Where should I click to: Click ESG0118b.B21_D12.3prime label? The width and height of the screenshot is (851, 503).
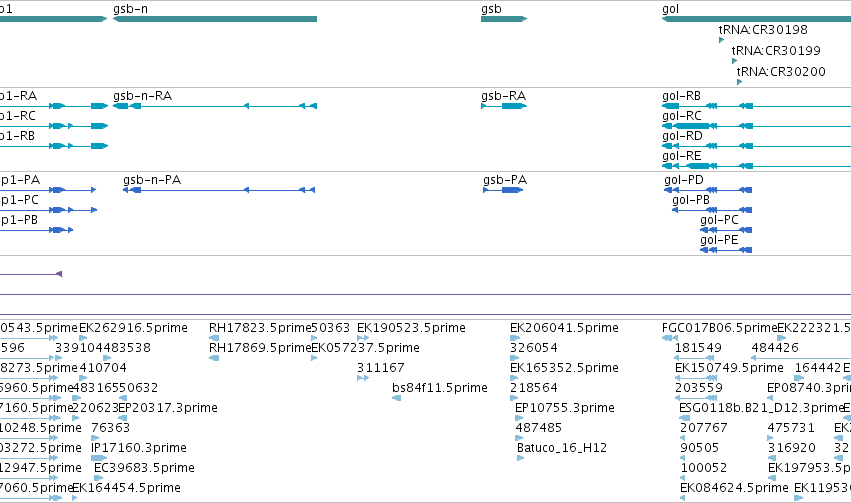click(761, 408)
